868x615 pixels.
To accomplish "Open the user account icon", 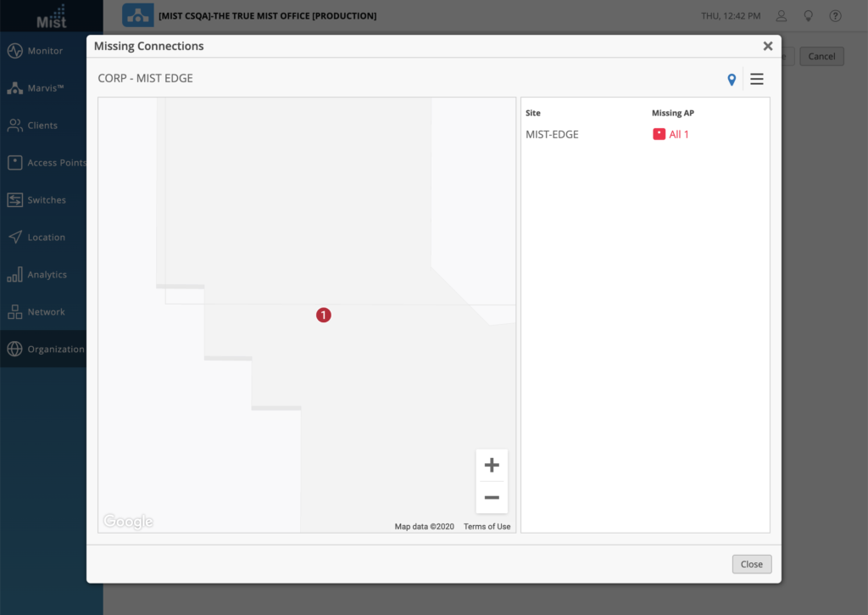I will click(781, 16).
